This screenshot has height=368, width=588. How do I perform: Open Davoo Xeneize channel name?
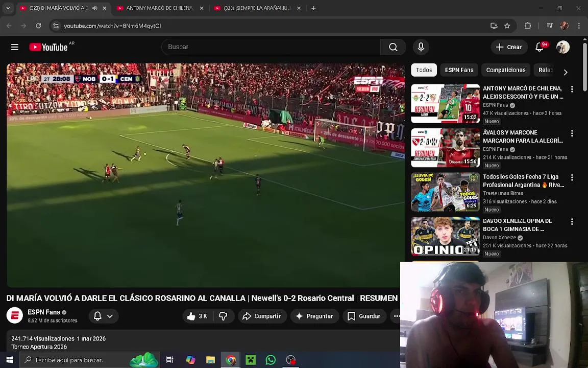coord(499,238)
